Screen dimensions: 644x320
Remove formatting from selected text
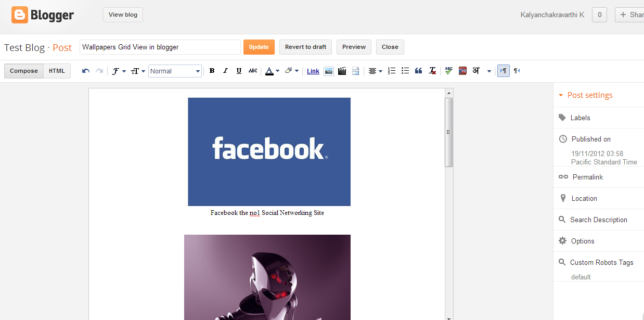pyautogui.click(x=431, y=71)
